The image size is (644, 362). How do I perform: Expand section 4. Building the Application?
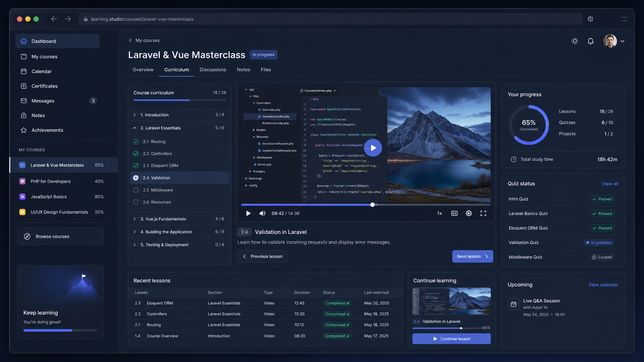point(134,232)
